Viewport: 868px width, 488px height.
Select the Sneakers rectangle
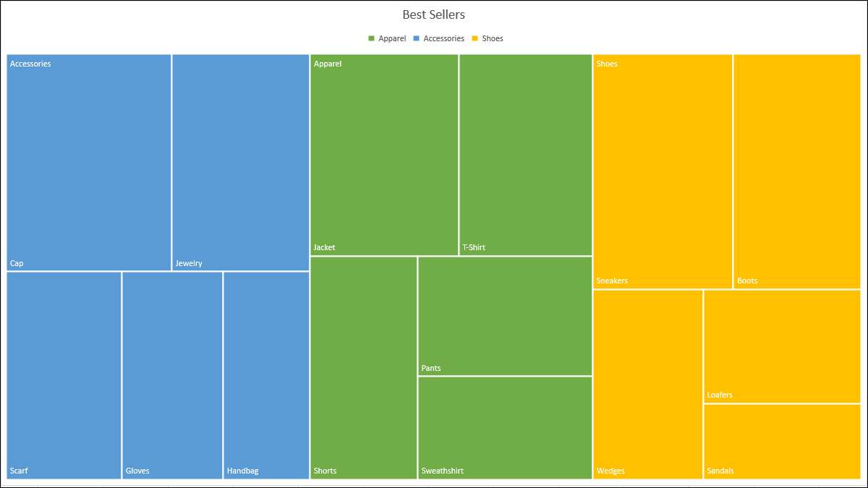pos(663,170)
